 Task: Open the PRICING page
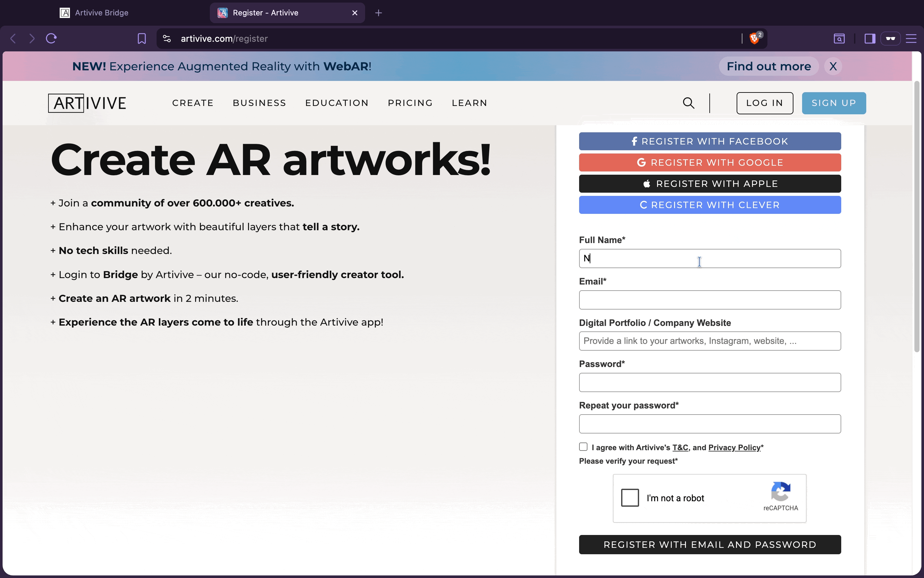click(410, 103)
